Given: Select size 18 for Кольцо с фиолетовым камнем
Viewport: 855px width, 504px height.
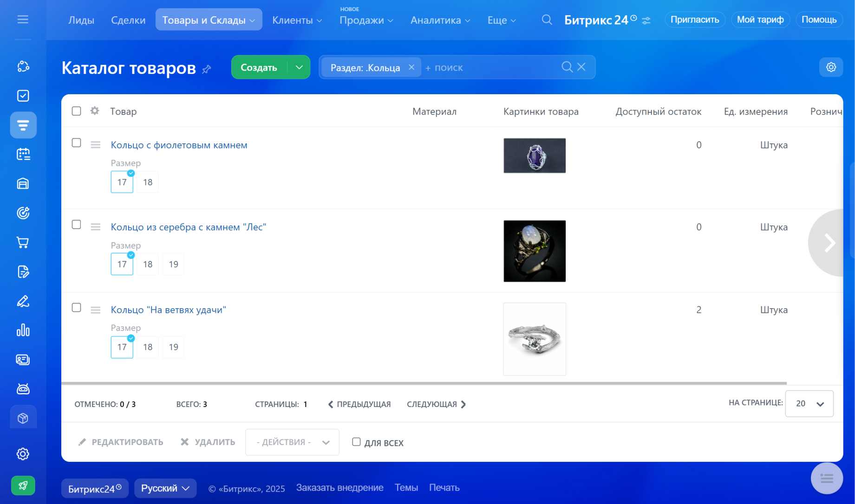Looking at the screenshot, I should coord(148,182).
